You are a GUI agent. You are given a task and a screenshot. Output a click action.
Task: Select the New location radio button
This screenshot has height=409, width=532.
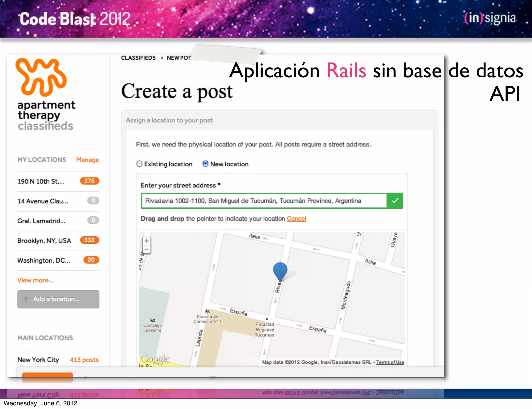(x=205, y=164)
